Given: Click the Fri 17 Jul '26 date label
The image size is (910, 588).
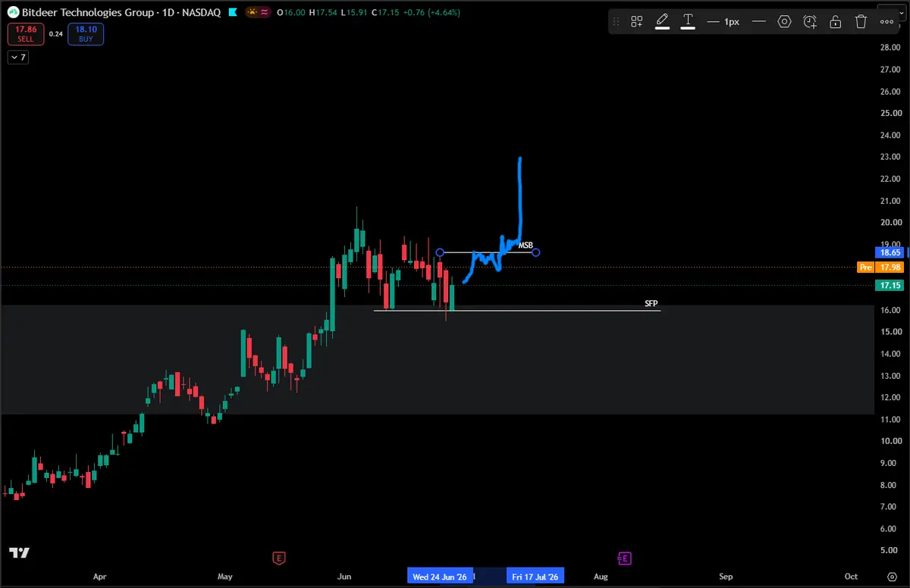Looking at the screenshot, I should click(x=535, y=577).
